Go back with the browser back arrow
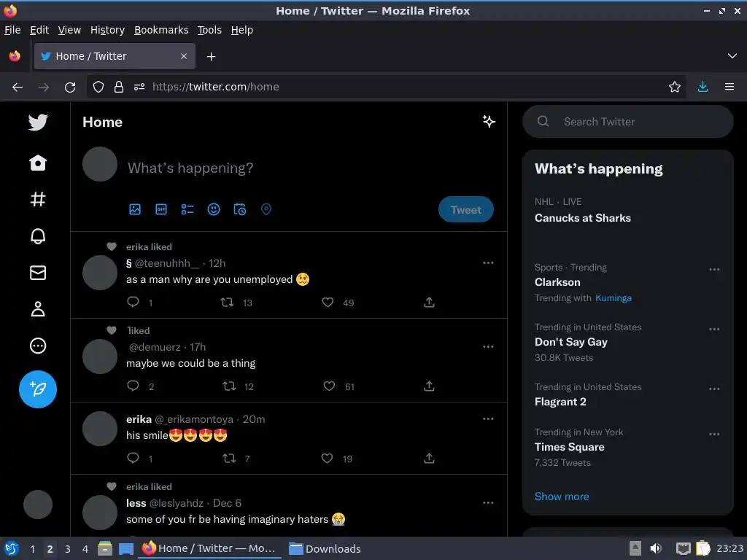747x560 pixels. (x=18, y=87)
